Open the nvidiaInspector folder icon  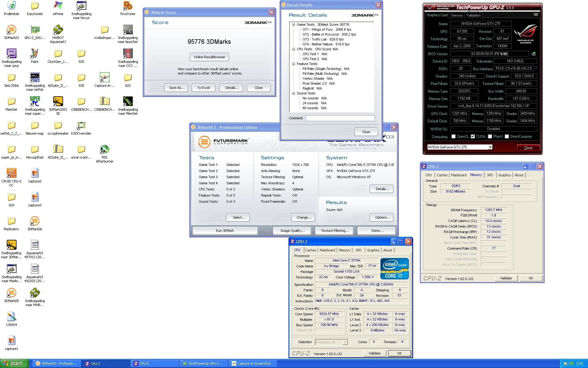tap(104, 32)
